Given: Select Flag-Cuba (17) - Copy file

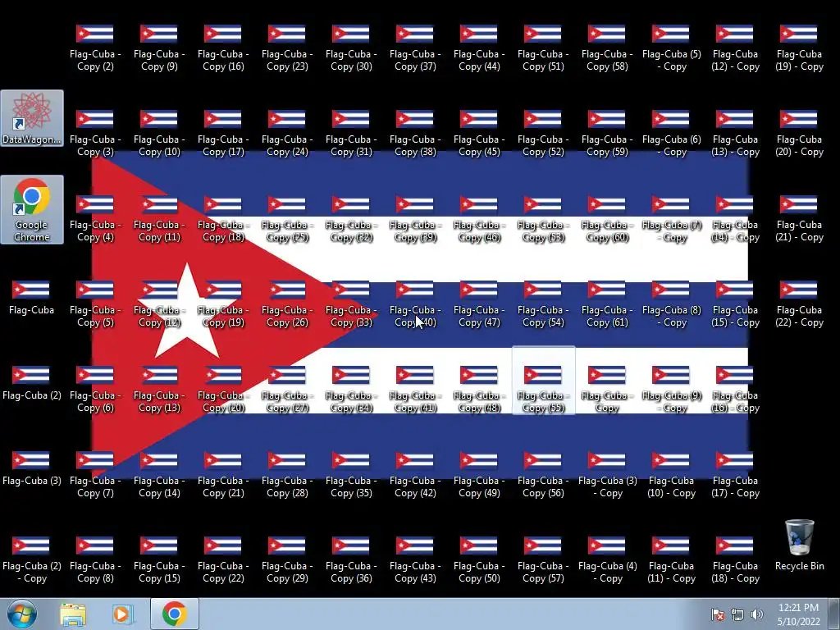Looking at the screenshot, I should (x=735, y=474).
